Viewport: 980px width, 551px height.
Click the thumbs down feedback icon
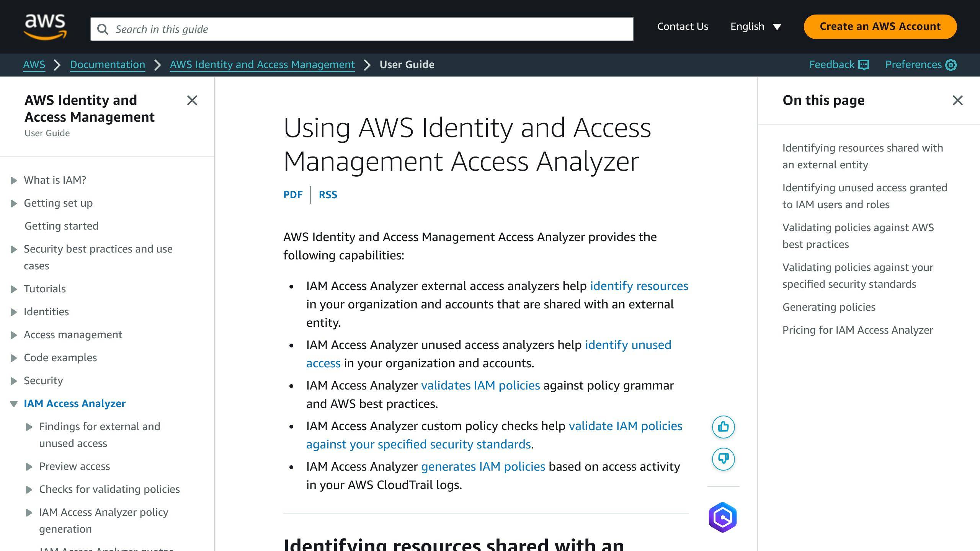tap(723, 459)
